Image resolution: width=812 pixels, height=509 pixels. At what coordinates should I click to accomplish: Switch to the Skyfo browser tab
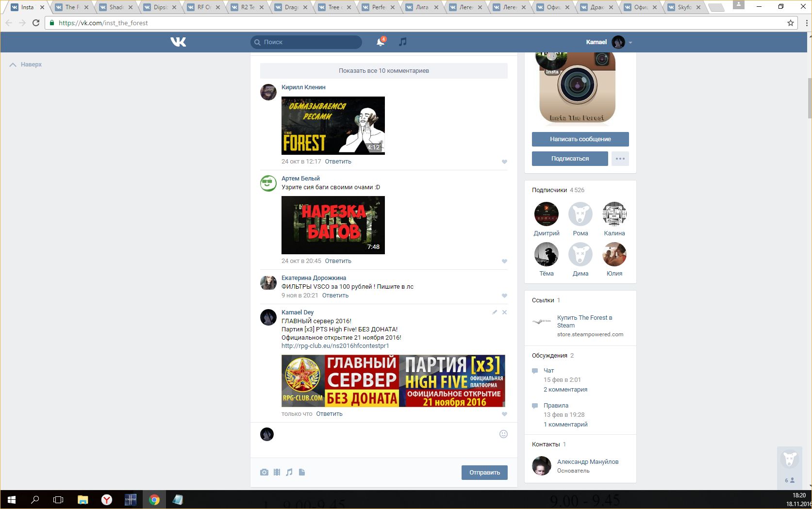684,7
